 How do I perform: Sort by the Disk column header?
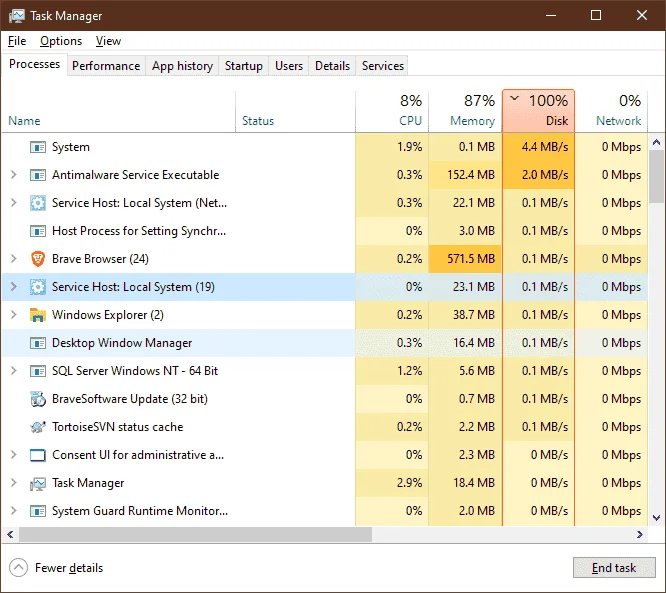point(539,111)
